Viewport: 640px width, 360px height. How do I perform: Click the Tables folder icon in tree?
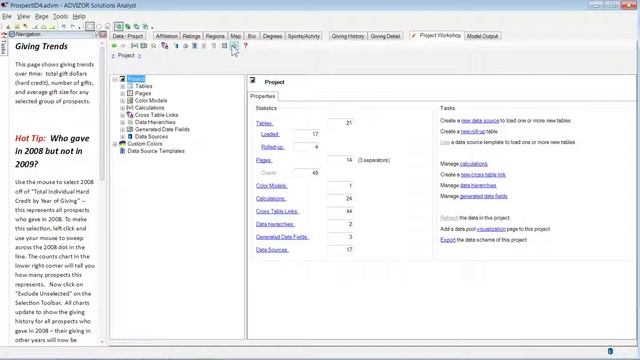click(x=130, y=86)
